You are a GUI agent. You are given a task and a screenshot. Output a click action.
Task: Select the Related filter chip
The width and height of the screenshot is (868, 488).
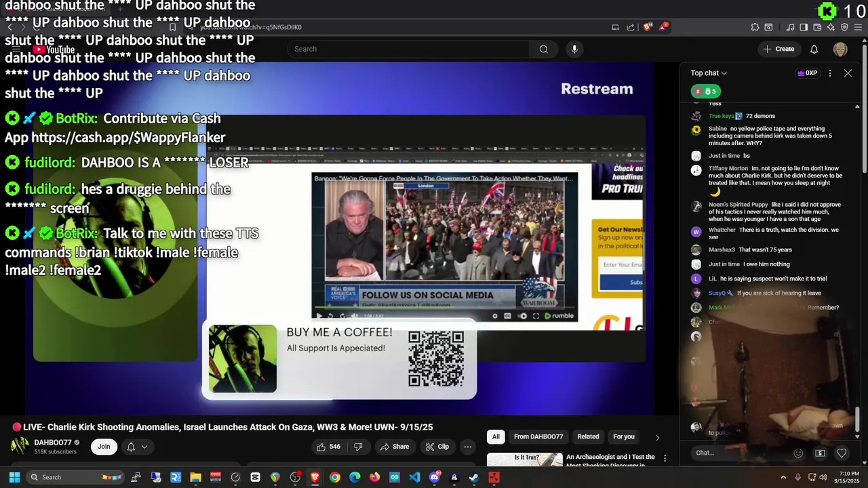(x=588, y=436)
